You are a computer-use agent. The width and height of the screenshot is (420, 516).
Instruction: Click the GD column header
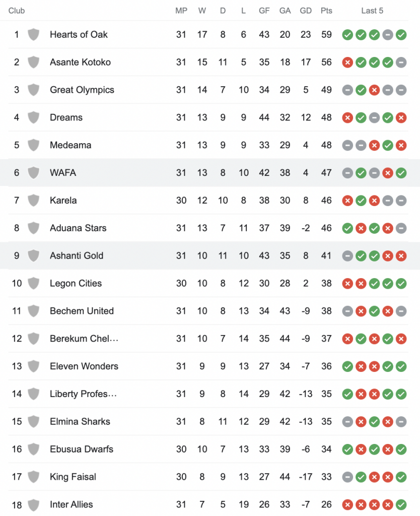pos(306,11)
